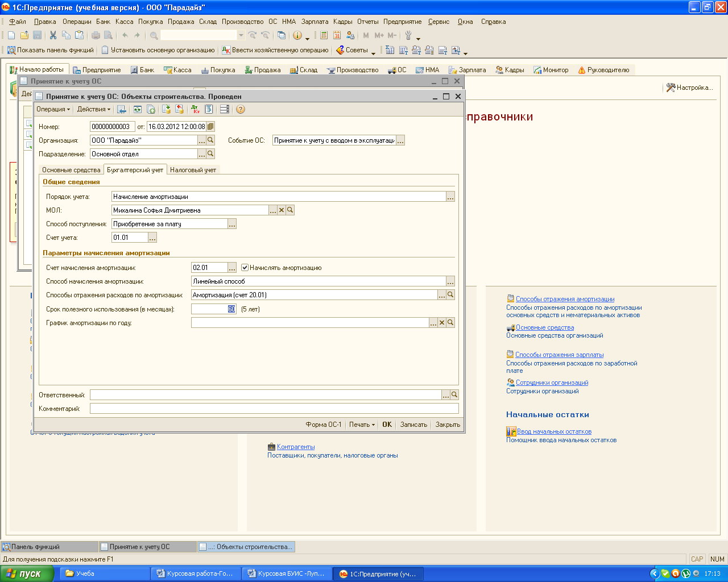Click the help question mark icon
Viewport: 728px width, 582px height.
pos(241,109)
